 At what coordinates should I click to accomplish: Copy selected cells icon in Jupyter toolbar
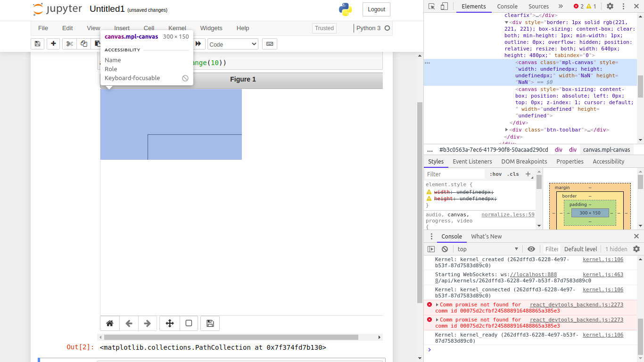tap(83, 44)
